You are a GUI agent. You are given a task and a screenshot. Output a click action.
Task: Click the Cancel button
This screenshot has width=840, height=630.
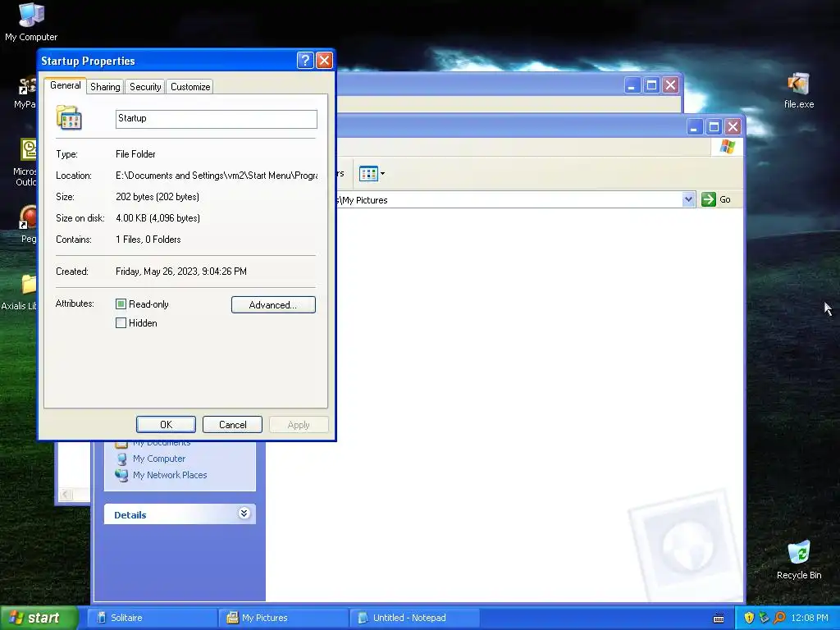(232, 425)
